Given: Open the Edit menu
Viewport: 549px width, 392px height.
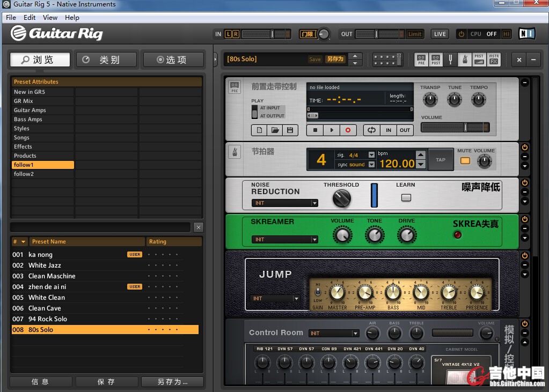Looking at the screenshot, I should (x=30, y=18).
